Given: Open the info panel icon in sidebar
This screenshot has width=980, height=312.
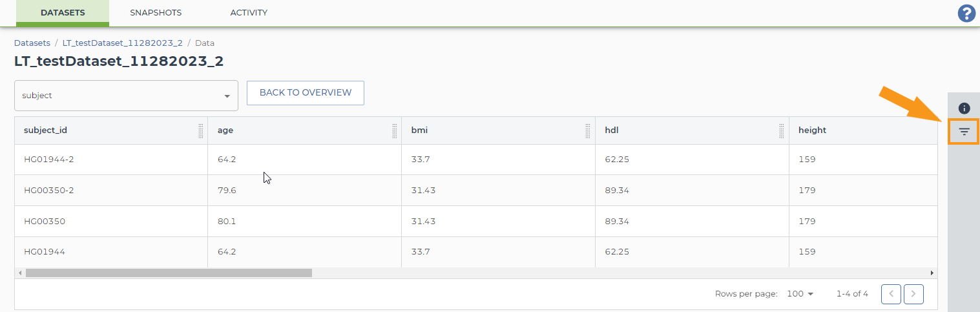Looking at the screenshot, I should pyautogui.click(x=964, y=109).
